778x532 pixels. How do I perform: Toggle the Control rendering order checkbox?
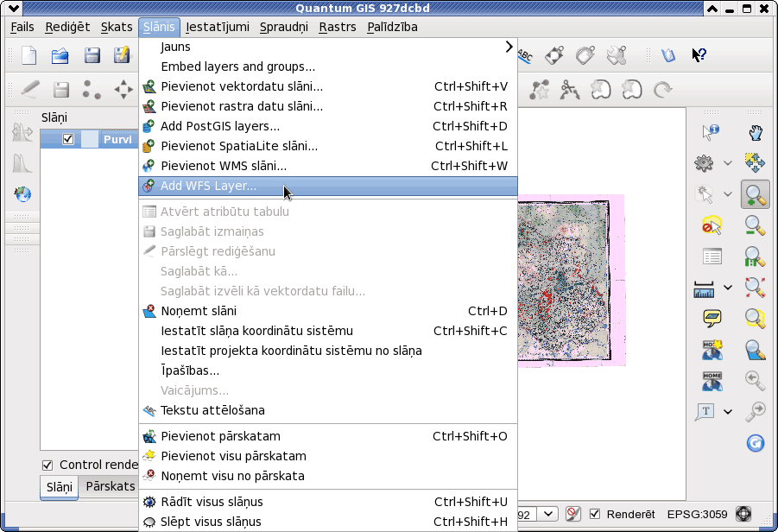[x=47, y=465]
